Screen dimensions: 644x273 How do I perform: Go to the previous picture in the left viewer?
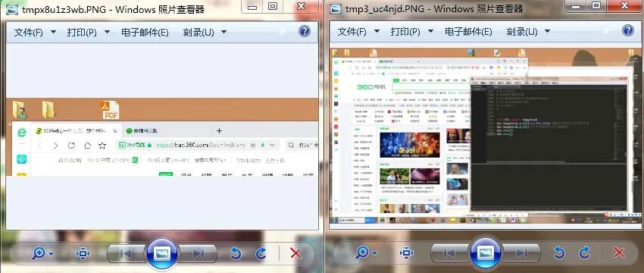pyautogui.click(x=126, y=254)
